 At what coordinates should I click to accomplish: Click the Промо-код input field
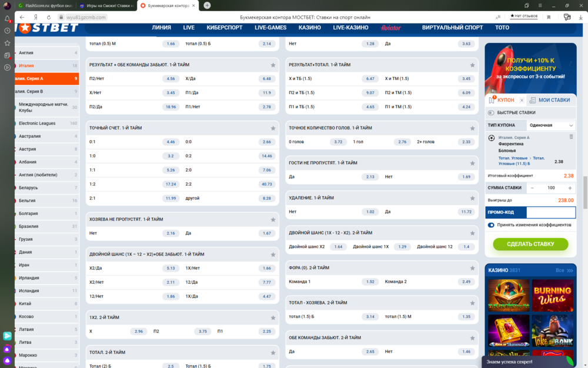[x=551, y=213]
